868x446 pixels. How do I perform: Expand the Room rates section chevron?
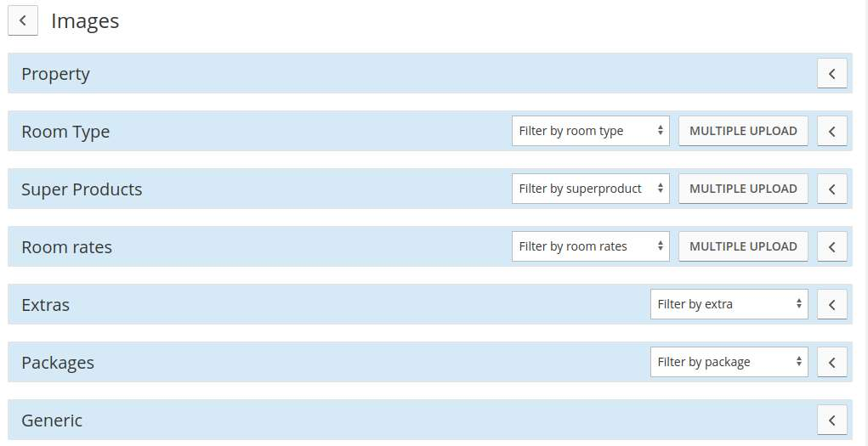(831, 247)
